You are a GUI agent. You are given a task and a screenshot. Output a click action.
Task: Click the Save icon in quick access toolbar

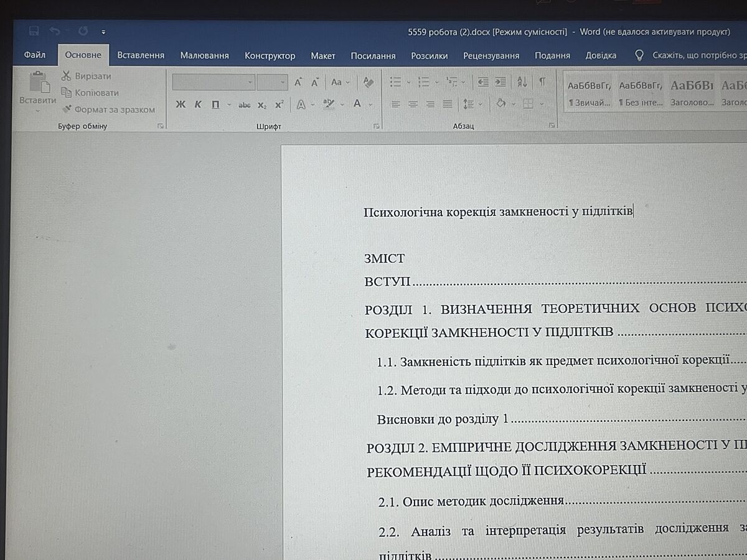(x=34, y=30)
